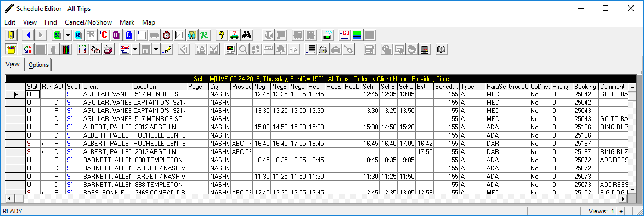The width and height of the screenshot is (644, 216).
Task: Click the binoculars find icon
Action: 247,35
